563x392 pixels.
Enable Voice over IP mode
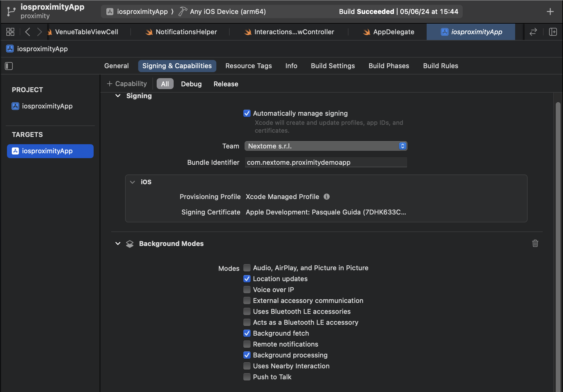[247, 290]
